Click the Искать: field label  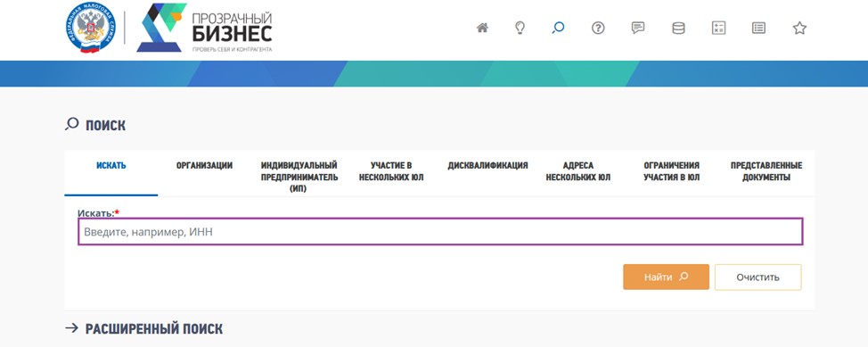point(99,212)
